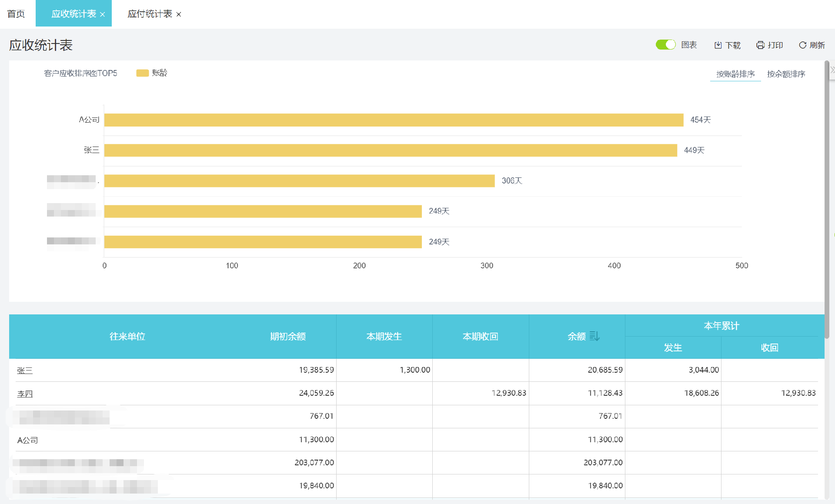This screenshot has width=835, height=504.
Task: Click the 张三 449天 bar in the chart
Action: point(391,150)
